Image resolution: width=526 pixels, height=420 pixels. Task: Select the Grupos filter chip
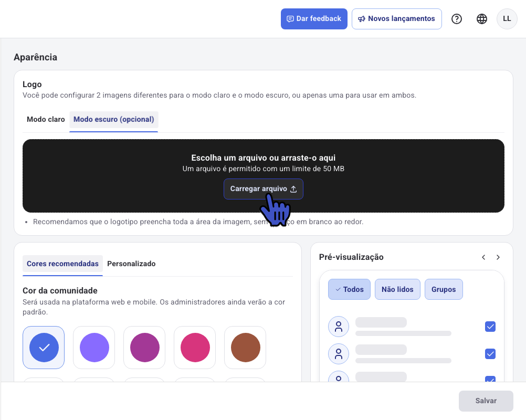pyautogui.click(x=444, y=289)
